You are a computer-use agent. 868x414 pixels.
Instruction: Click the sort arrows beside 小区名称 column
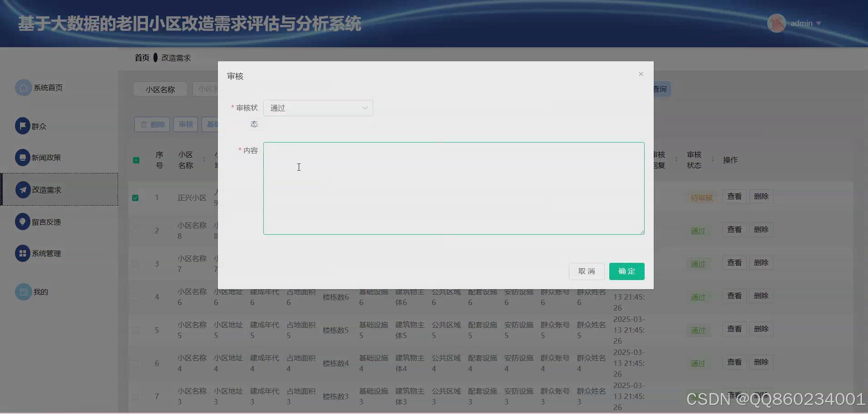[x=204, y=160]
